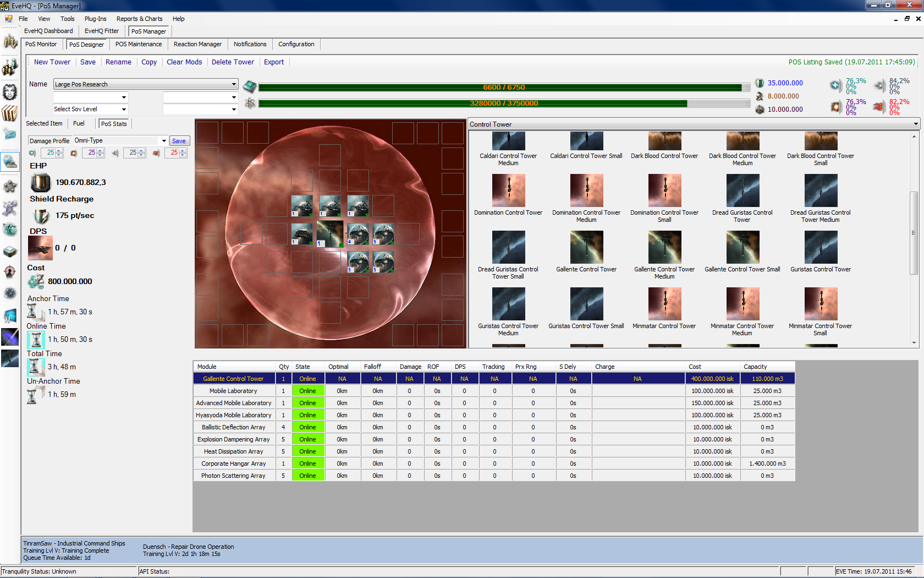Open the File menu
The image size is (924, 578).
23,19
